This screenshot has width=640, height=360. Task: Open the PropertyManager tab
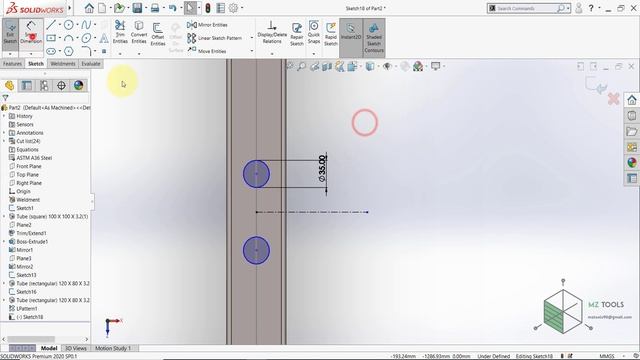[x=27, y=85]
